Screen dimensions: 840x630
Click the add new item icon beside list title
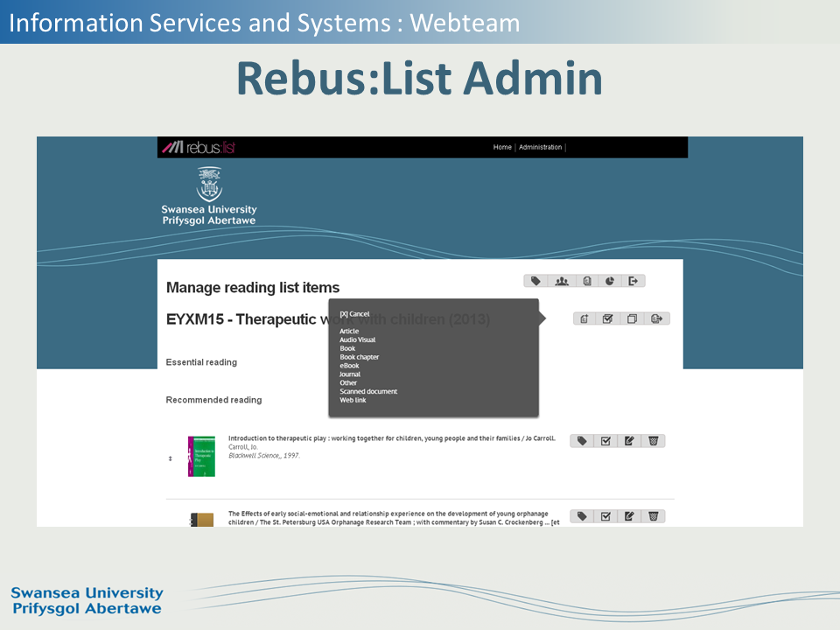pos(585,318)
